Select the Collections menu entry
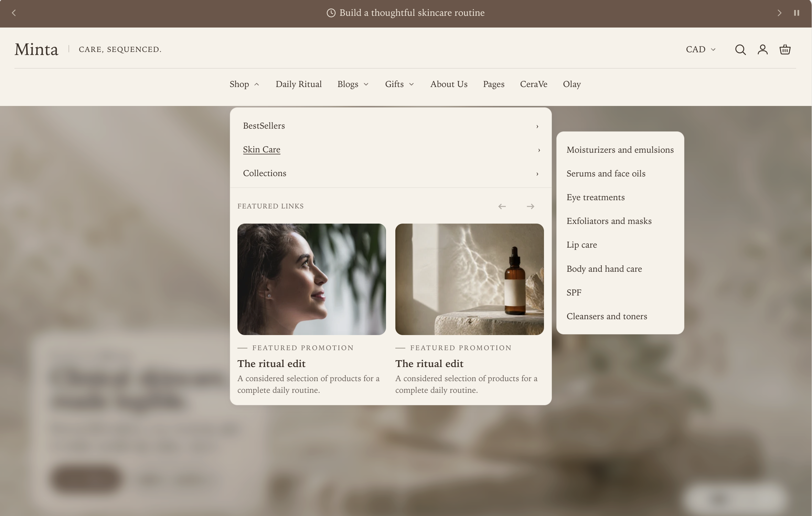This screenshot has height=516, width=812. point(265,173)
